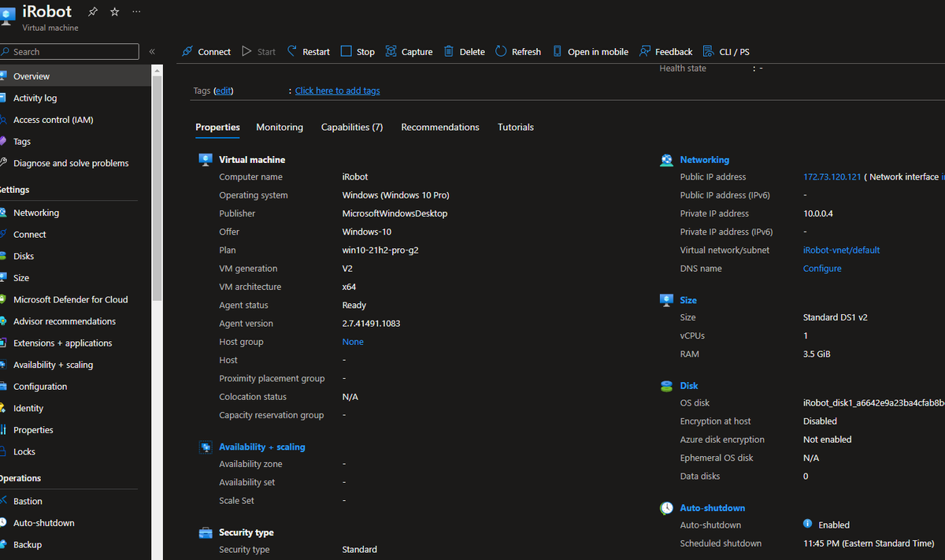
Task: Open the Disk section heading link
Action: (689, 386)
